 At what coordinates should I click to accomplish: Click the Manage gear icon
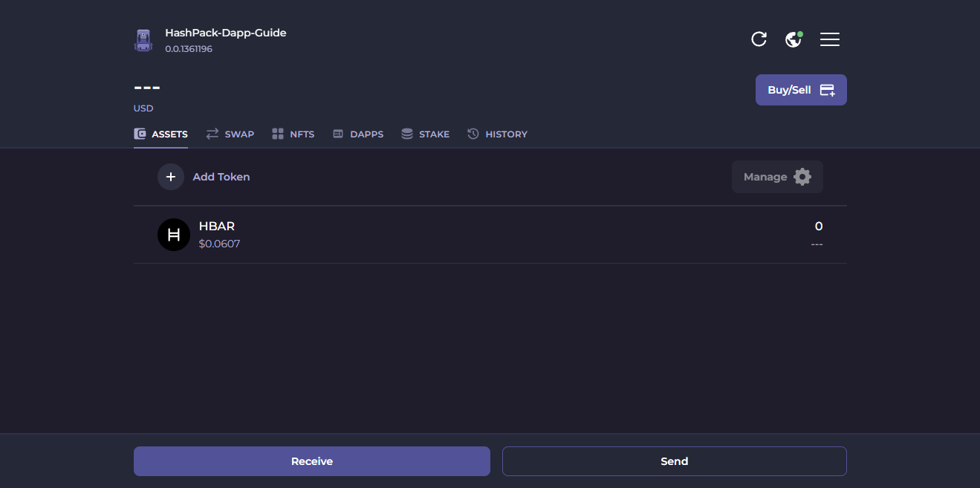tap(802, 177)
